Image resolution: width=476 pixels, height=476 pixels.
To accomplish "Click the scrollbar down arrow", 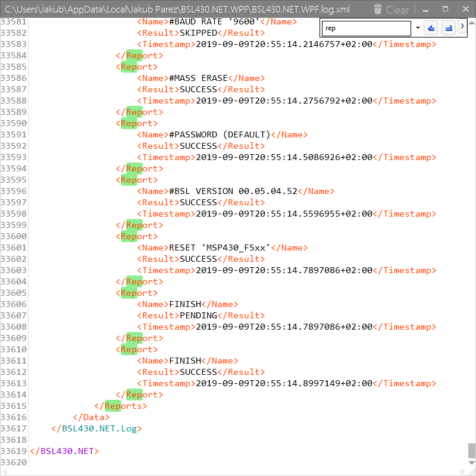I will click(x=472, y=463).
